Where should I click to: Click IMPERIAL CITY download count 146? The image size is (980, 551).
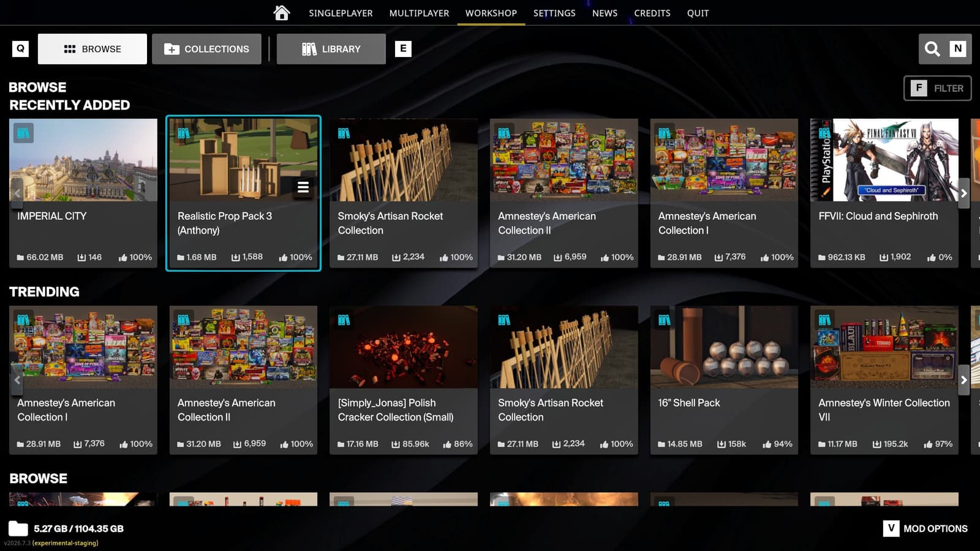pos(89,257)
